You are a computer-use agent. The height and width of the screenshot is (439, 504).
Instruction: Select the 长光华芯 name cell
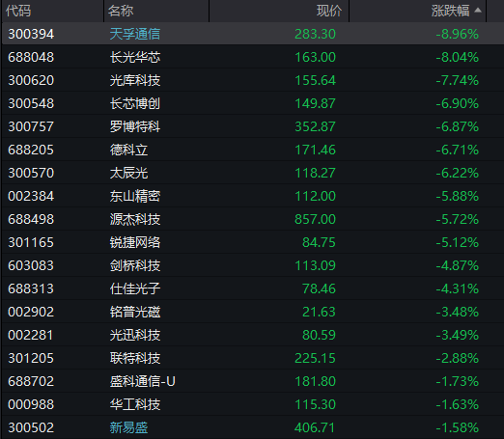point(135,57)
